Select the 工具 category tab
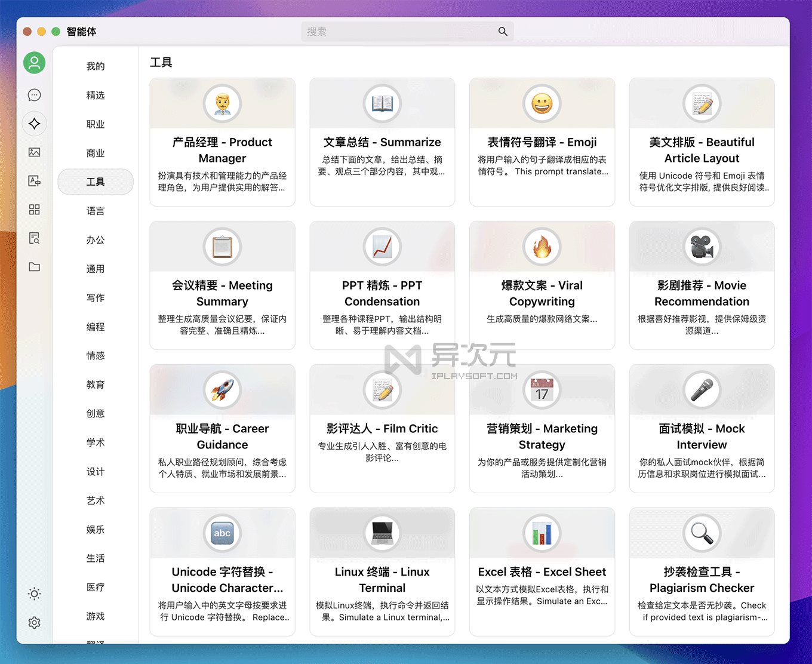Screen dimensions: 812x664 96,182
